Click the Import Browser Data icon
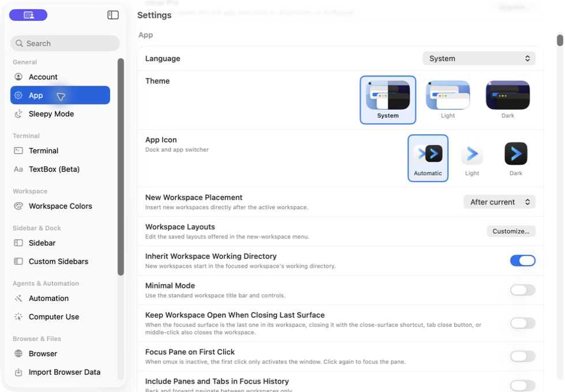The height and width of the screenshot is (392, 565). coord(18,372)
